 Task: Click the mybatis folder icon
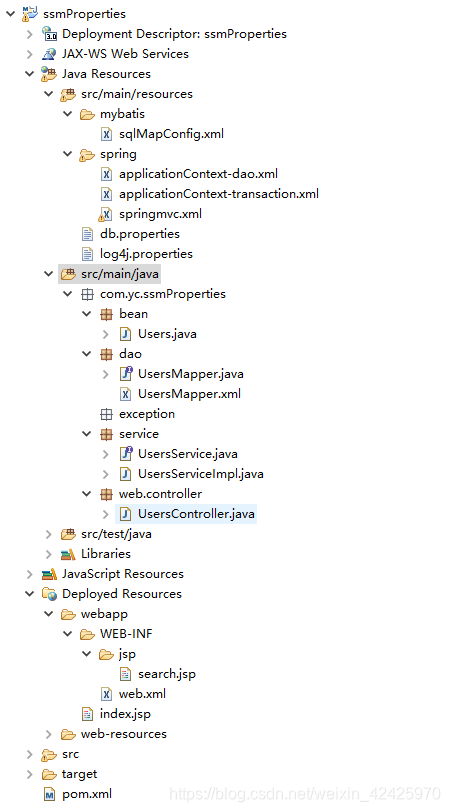(87, 114)
